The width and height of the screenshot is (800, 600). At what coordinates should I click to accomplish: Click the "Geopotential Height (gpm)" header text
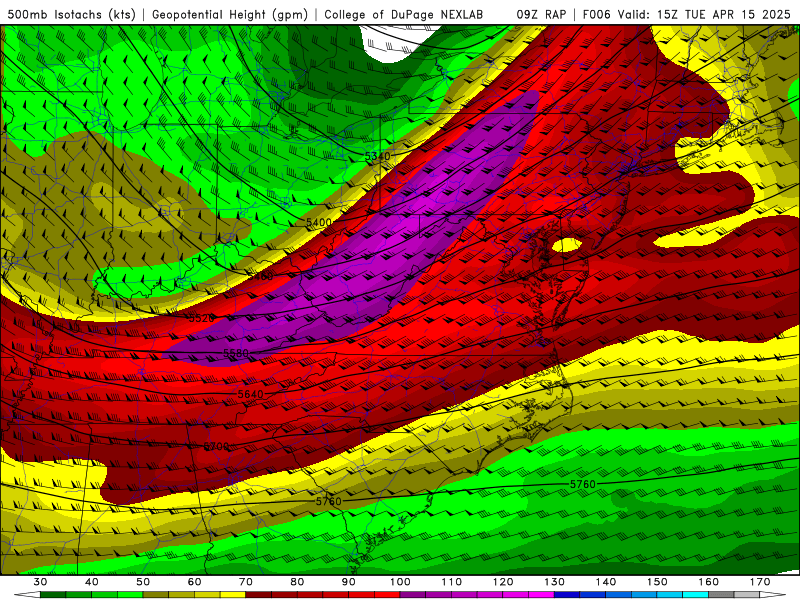coord(230,14)
